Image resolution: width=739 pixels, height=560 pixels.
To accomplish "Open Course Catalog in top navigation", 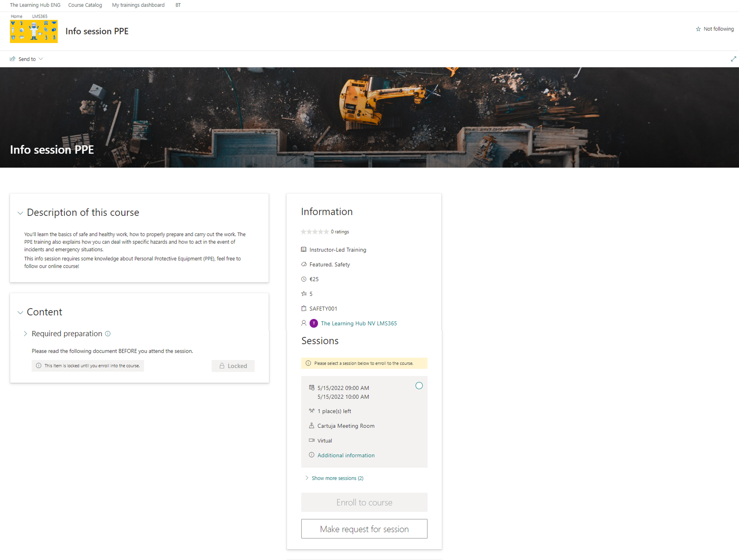I will point(85,5).
